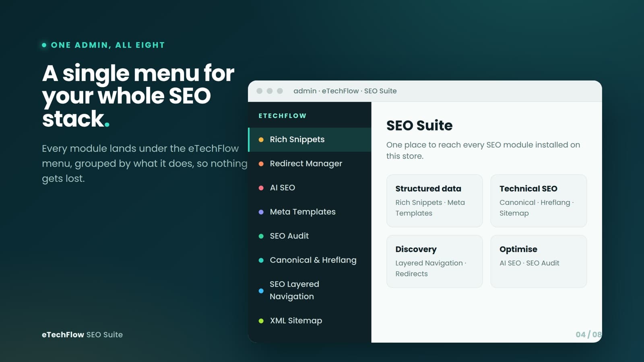
Task: Go to AI SEO module
Action: pyautogui.click(x=310, y=188)
